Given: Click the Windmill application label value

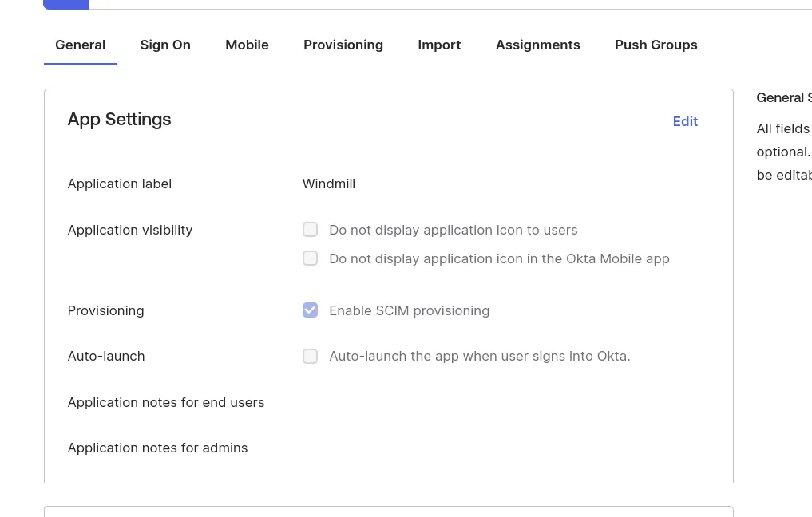Looking at the screenshot, I should point(328,184).
